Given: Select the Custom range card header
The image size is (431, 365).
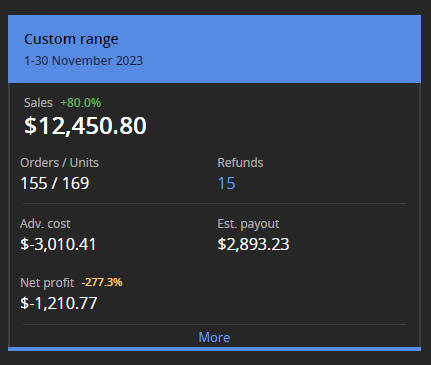Looking at the screenshot, I should pos(214,49).
